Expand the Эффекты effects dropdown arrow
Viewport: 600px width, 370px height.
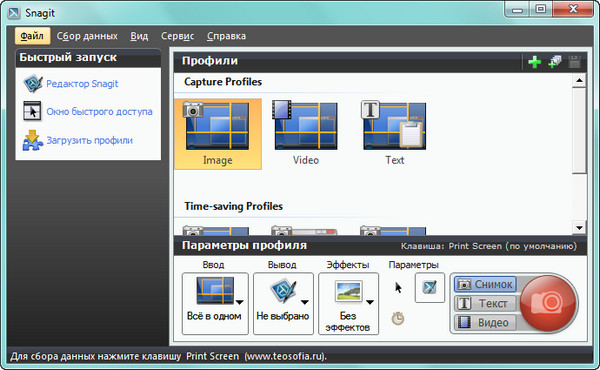[x=370, y=302]
